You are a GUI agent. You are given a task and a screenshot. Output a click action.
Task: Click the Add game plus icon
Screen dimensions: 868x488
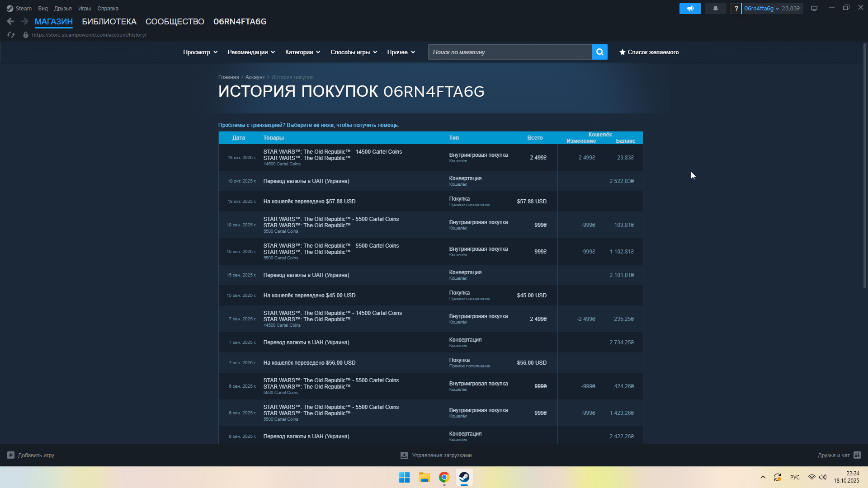click(x=11, y=455)
